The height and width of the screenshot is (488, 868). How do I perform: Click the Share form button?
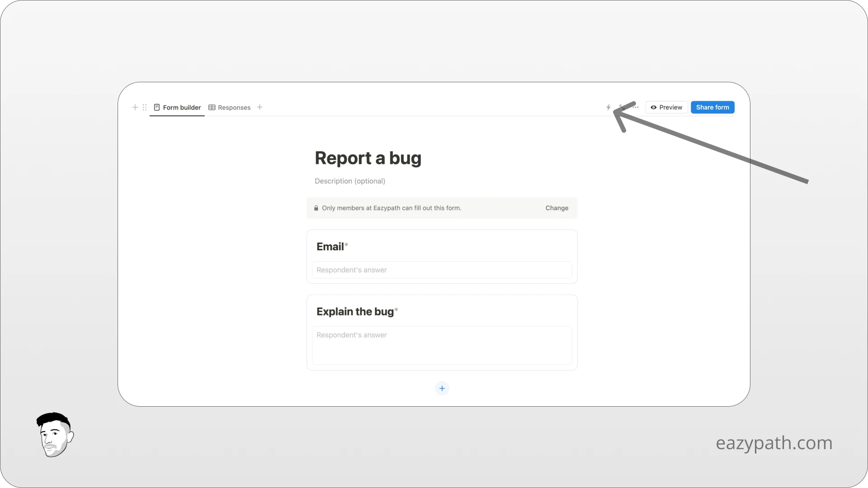coord(712,107)
